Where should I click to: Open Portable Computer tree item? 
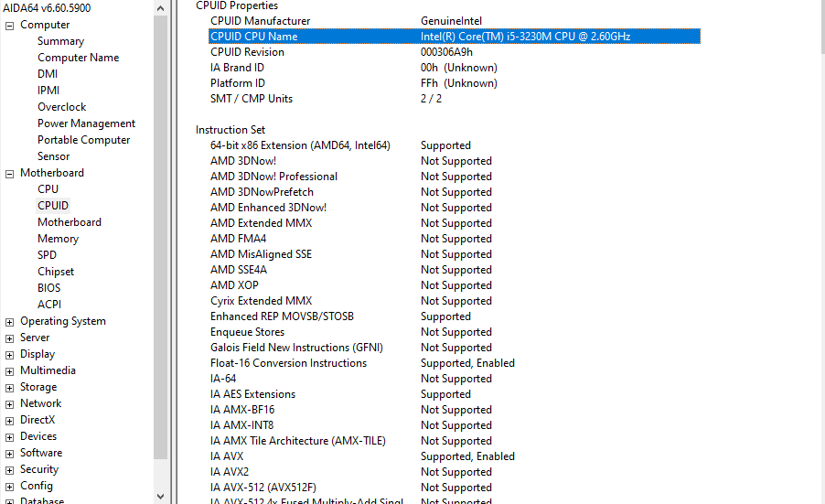[83, 140]
